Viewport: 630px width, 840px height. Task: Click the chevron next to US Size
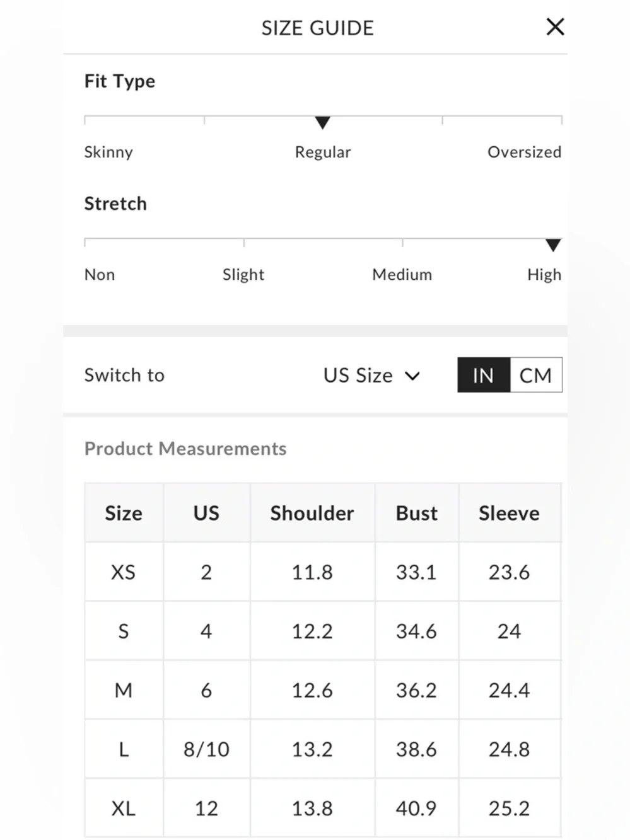tap(412, 376)
